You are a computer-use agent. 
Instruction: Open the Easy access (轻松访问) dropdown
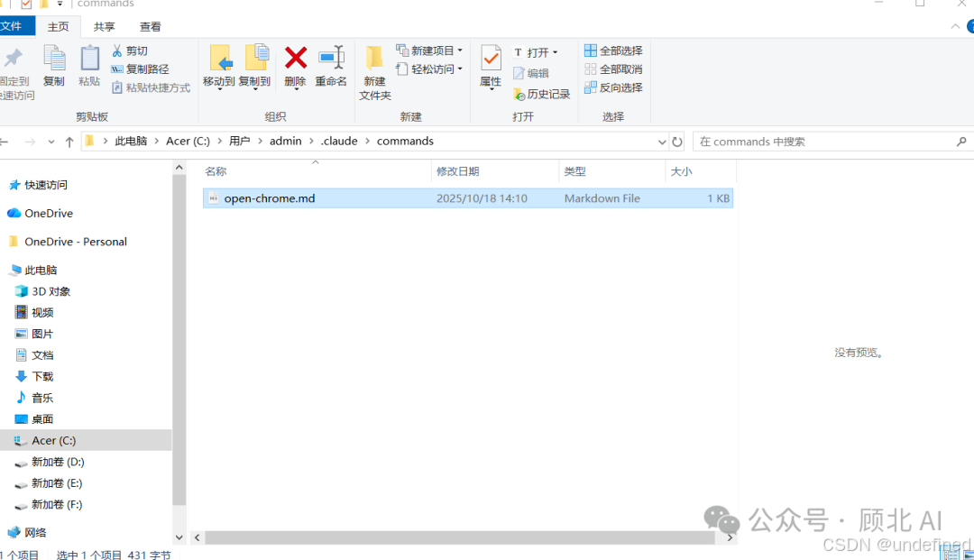tap(429, 69)
